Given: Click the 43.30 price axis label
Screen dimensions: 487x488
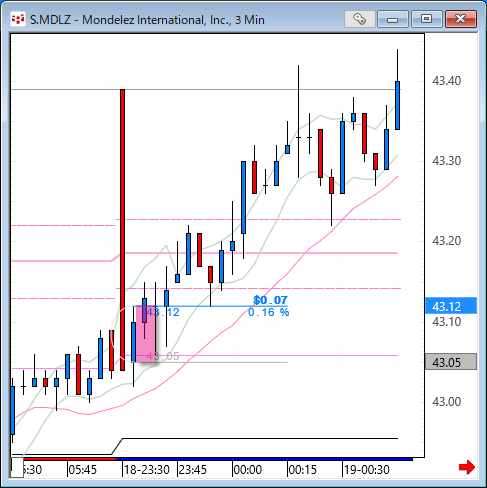Looking at the screenshot, I should click(x=446, y=161).
